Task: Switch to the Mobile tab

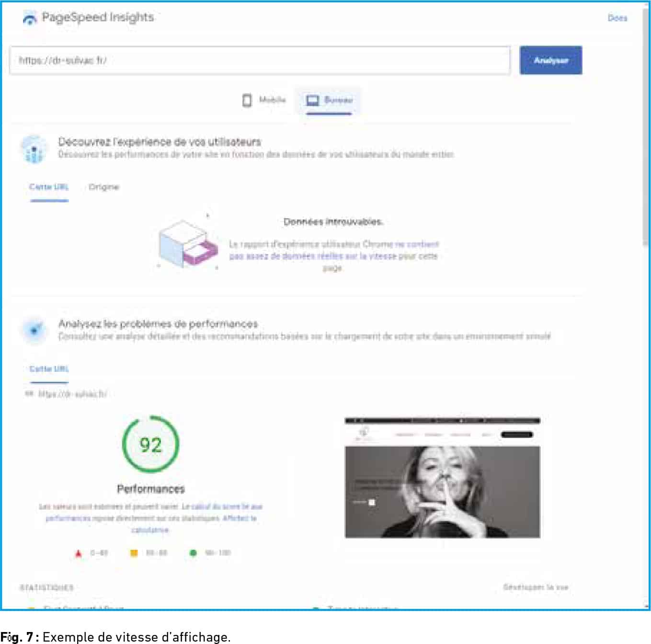Action: pos(264,100)
